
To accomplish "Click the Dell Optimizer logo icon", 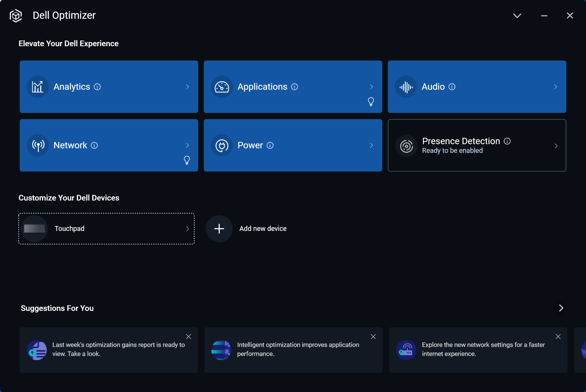I will click(x=16, y=16).
